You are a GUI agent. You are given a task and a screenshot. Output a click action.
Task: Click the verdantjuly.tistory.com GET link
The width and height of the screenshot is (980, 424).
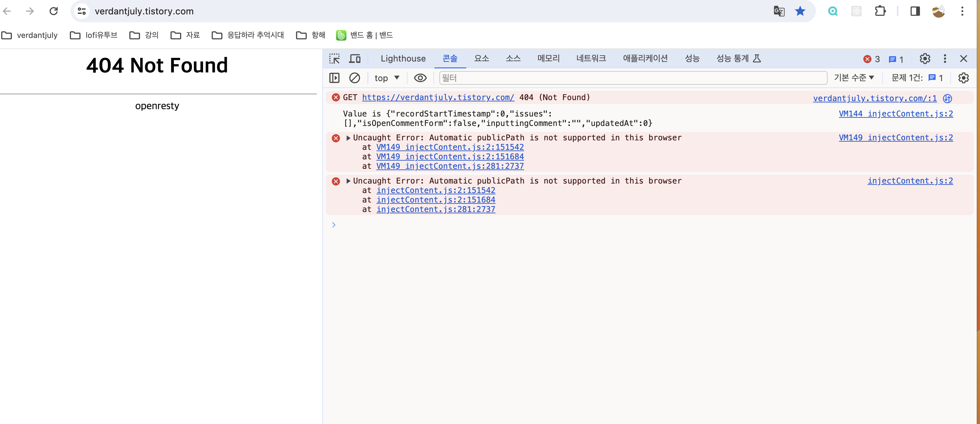[438, 97]
